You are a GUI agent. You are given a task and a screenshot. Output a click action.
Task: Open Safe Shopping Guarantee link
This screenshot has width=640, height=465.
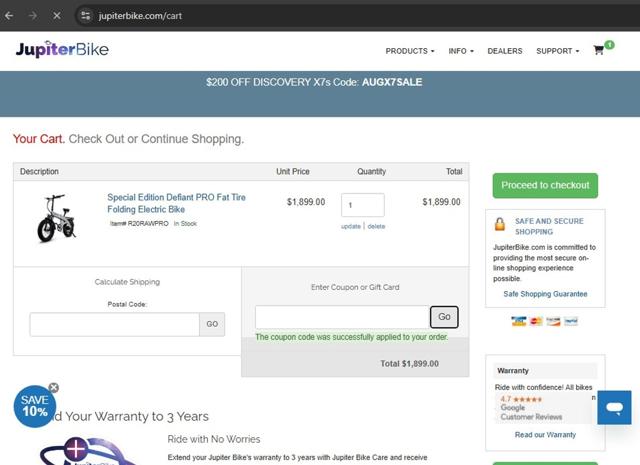pos(545,294)
